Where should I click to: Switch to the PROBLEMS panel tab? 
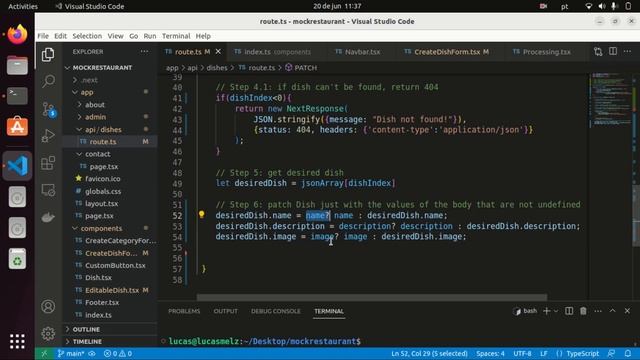click(x=184, y=311)
